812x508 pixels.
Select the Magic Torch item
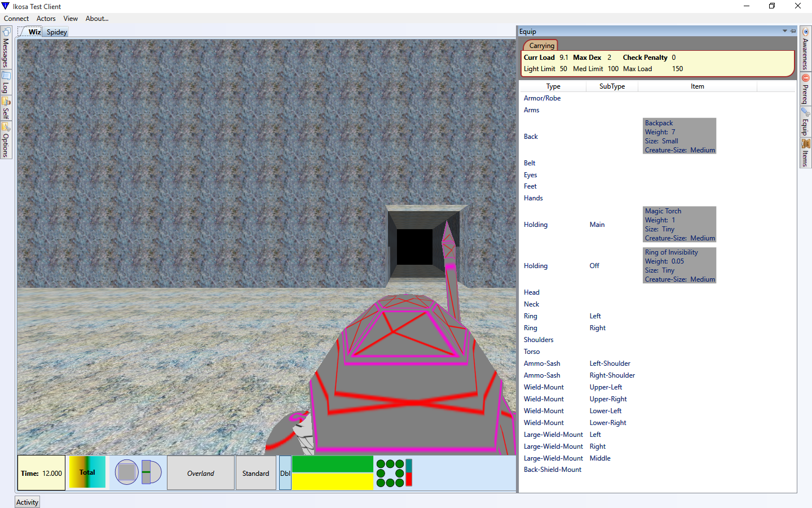pos(679,225)
